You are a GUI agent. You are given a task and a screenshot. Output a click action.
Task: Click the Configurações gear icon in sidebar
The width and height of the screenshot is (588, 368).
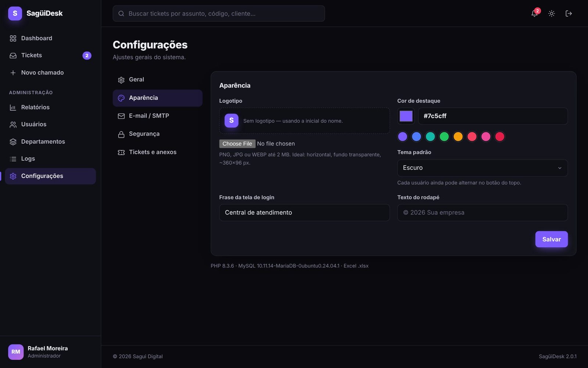point(13,176)
